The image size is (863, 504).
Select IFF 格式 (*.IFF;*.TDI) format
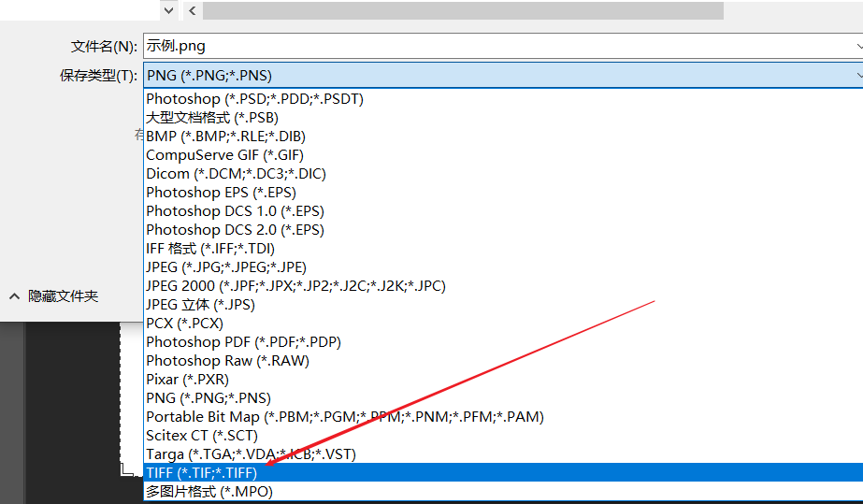pos(503,249)
